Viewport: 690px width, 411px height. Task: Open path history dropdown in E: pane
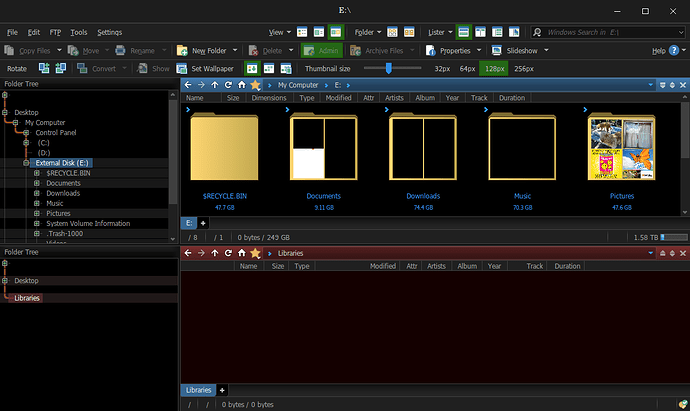650,85
